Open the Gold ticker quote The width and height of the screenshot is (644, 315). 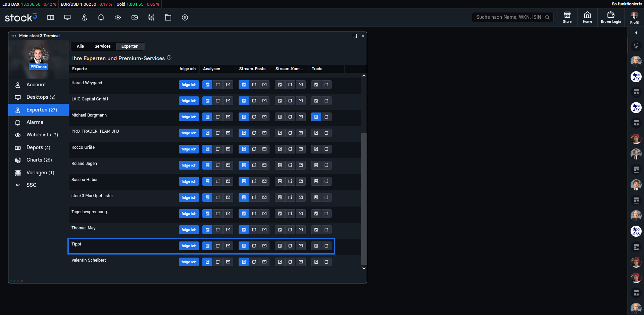(x=138, y=4)
